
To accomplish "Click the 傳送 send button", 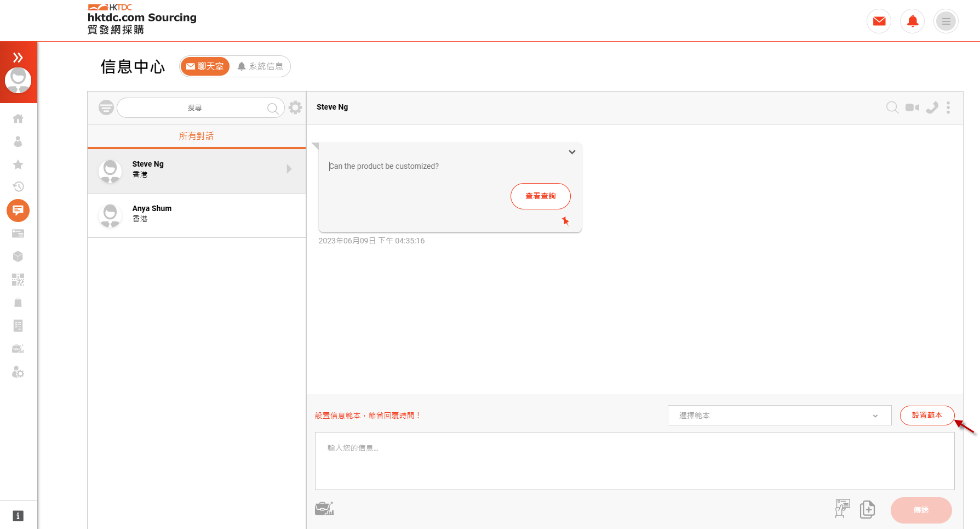I will [x=921, y=510].
